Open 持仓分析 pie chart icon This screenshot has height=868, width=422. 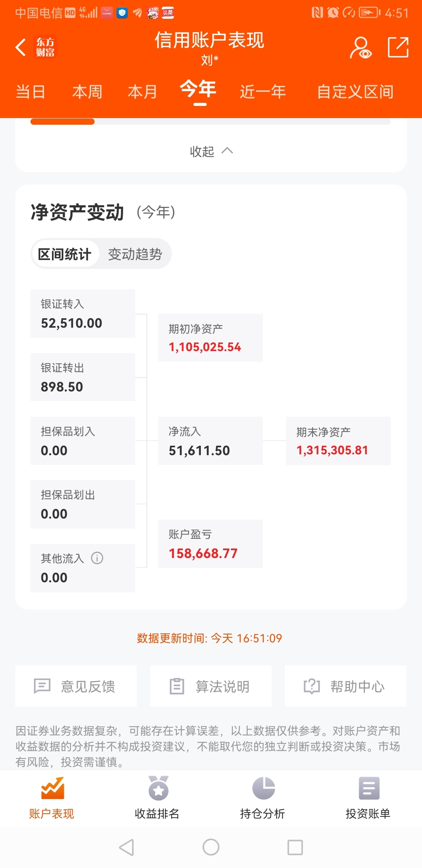pyautogui.click(x=264, y=788)
